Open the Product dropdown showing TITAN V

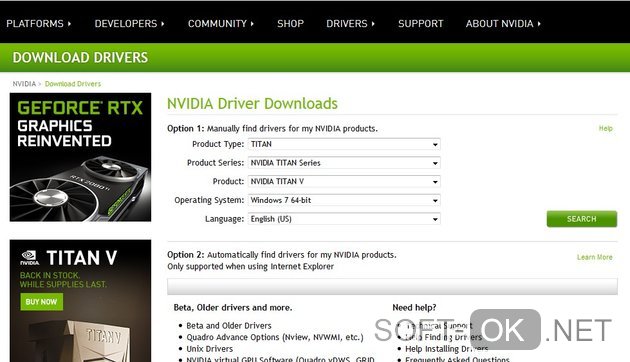[344, 182]
